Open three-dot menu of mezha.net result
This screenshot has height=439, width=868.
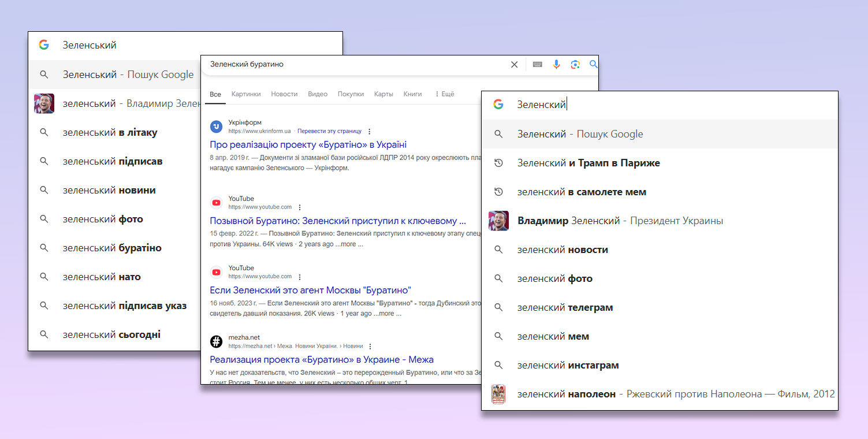pyautogui.click(x=371, y=347)
